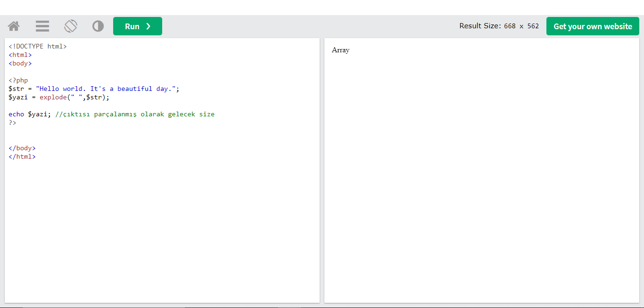Open Get your own website
This screenshot has height=308, width=644.
(x=593, y=26)
